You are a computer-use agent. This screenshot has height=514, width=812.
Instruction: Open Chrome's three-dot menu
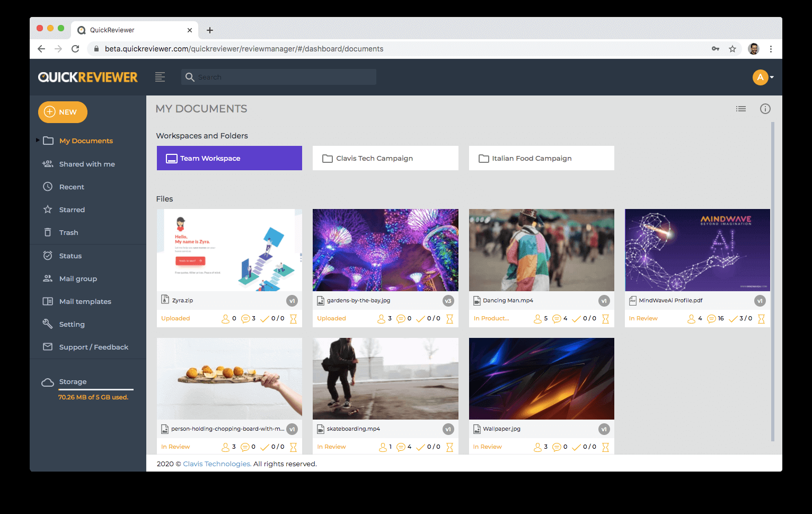pos(771,49)
